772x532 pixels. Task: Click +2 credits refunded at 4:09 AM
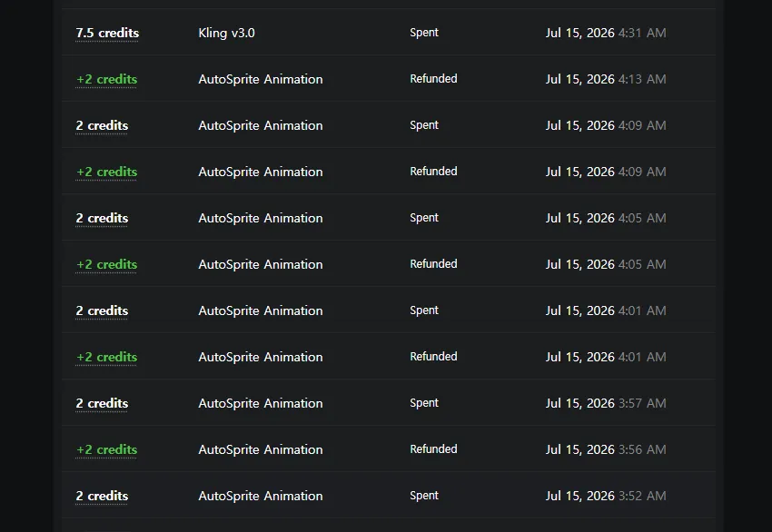point(107,172)
